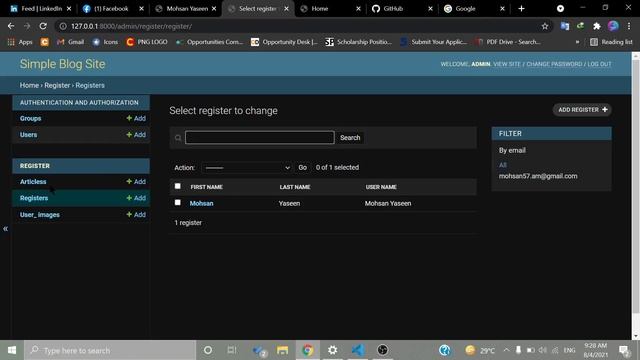Click the ADD REGISTER button
The image size is (640, 360).
click(x=582, y=110)
